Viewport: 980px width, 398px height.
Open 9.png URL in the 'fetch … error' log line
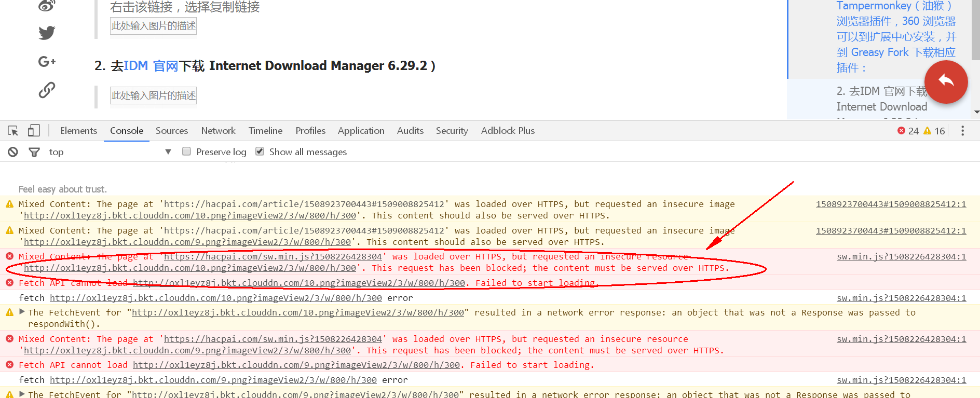pos(213,380)
